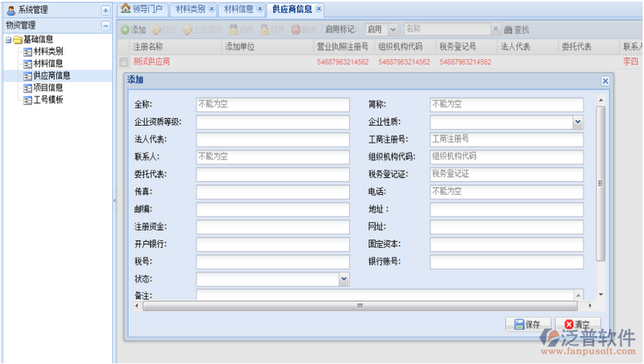Screen dimensions: 644x364
Task: Close the 供应商信息 tab via its x icon
Action: pos(318,9)
